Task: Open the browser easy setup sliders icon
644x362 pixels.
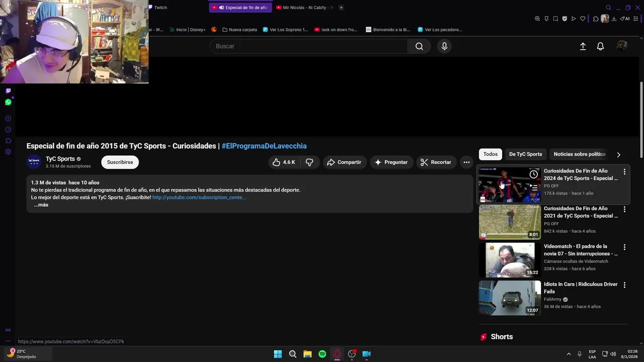Action: [636, 19]
